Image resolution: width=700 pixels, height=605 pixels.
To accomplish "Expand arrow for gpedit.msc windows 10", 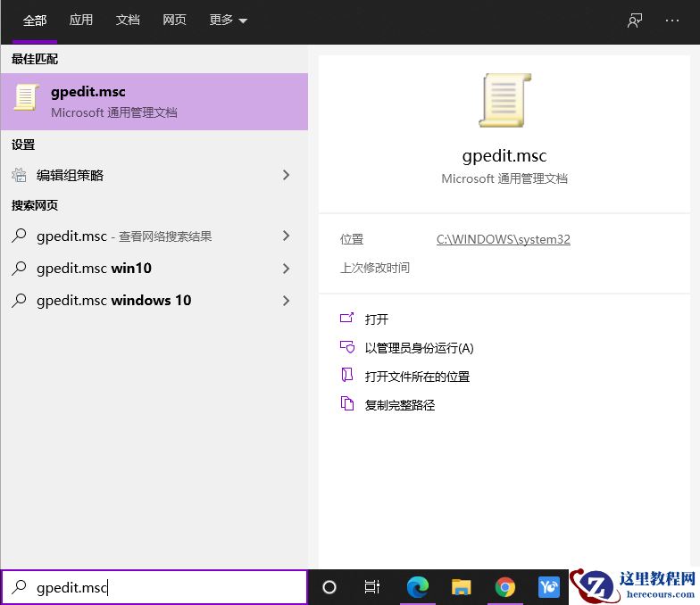I will pyautogui.click(x=286, y=300).
